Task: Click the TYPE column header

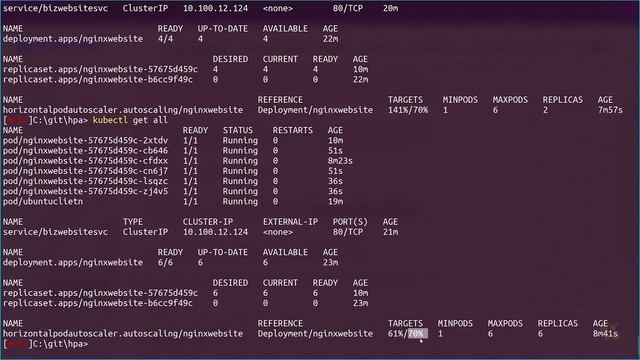Action: [x=133, y=222]
